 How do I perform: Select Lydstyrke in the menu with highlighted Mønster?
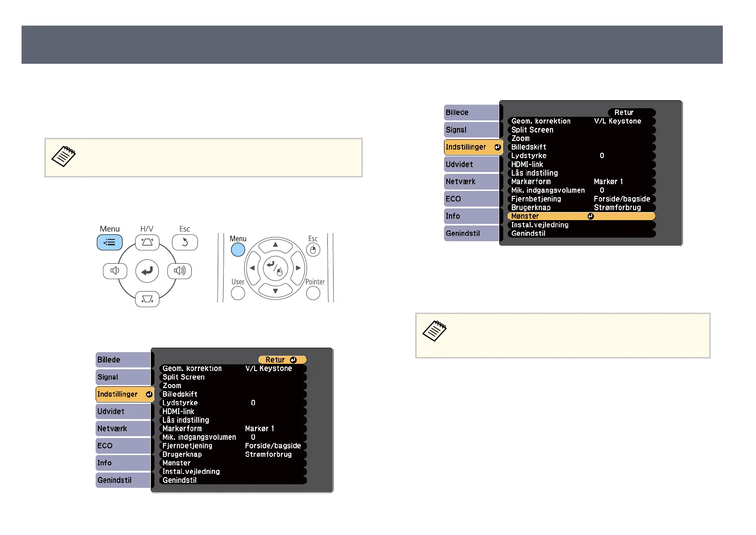click(x=581, y=156)
